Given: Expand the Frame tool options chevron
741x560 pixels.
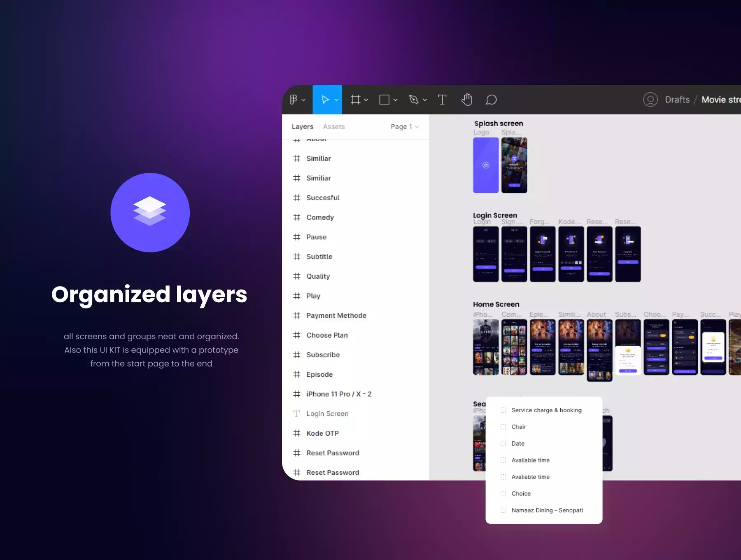Looking at the screenshot, I should (366, 100).
